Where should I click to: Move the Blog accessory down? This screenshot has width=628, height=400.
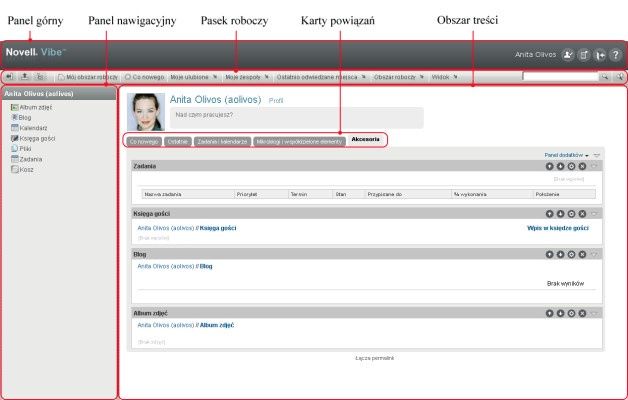[x=560, y=254]
